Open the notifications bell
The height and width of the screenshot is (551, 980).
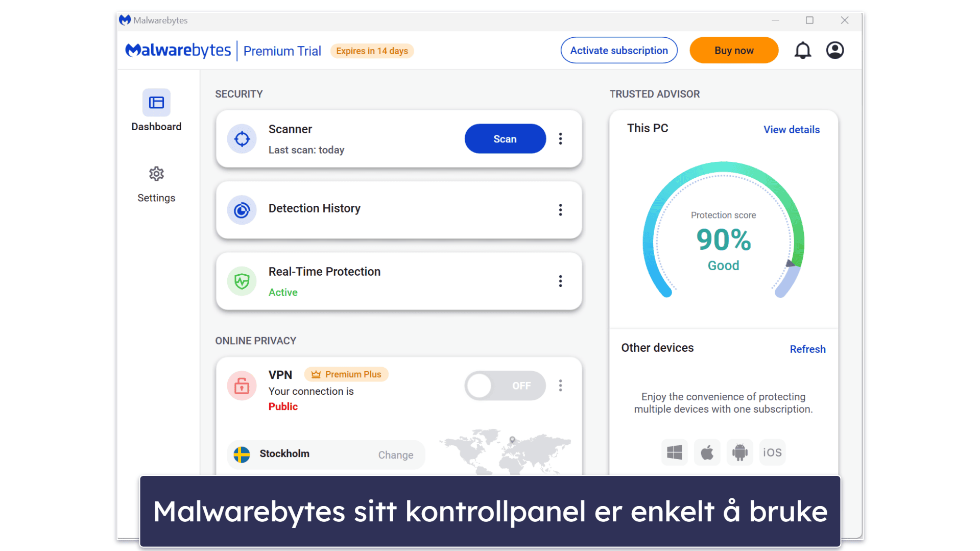click(802, 51)
